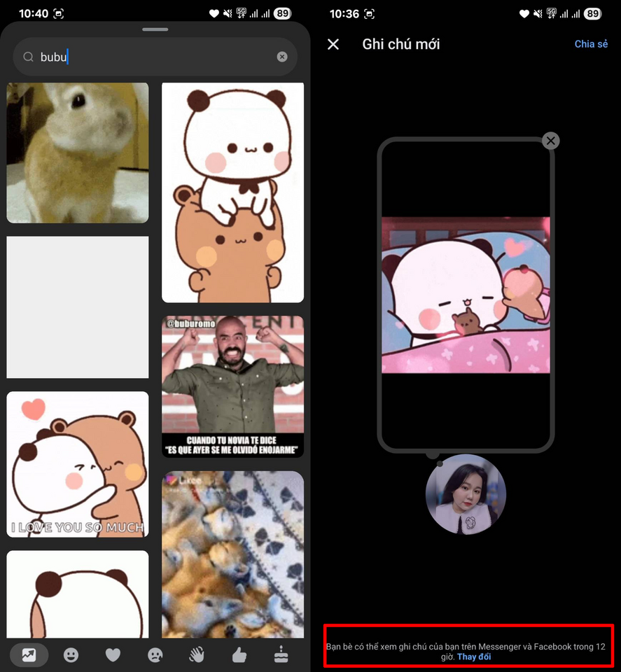Select the @buburomo man cheering GIF
The width and height of the screenshot is (621, 672).
point(232,386)
